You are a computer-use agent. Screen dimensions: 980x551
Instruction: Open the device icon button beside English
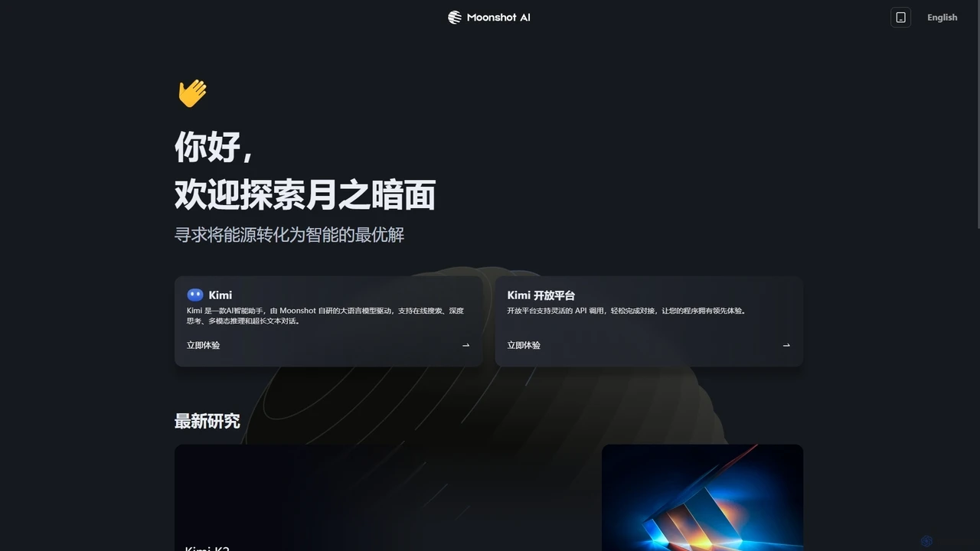point(901,18)
